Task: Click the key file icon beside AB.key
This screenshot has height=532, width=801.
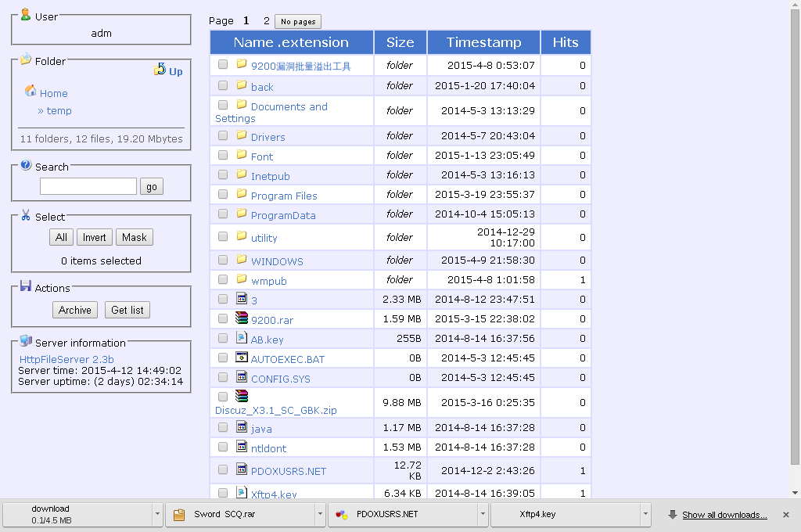Action: tap(242, 337)
